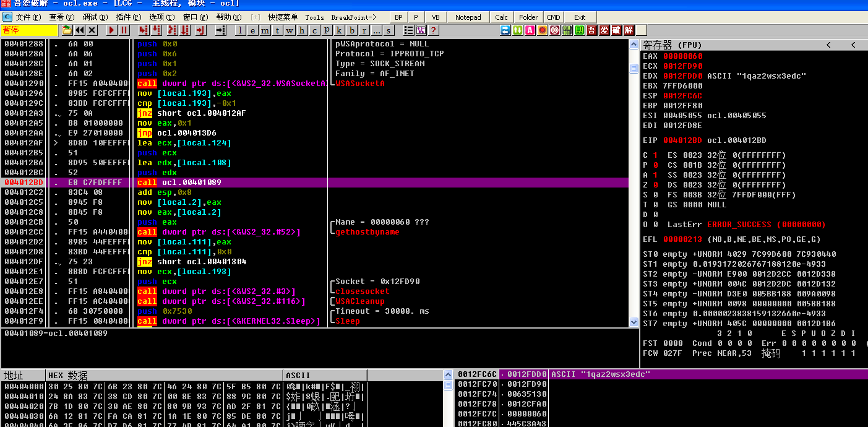Click the disassembly pane scroll up arrow
Screen dimensions: 868x427
[634, 44]
